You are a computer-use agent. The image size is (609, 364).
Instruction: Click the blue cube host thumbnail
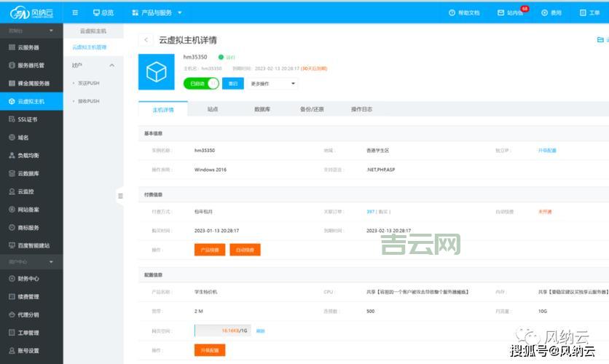(x=157, y=72)
